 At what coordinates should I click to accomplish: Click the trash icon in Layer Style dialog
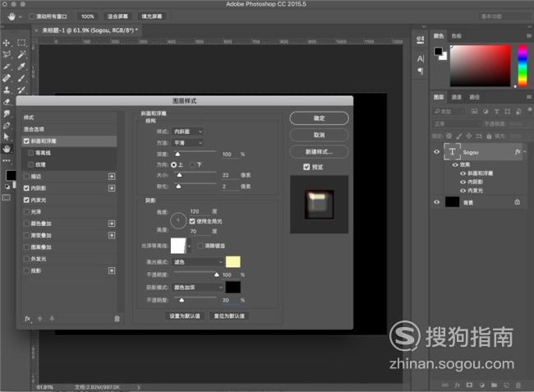(117, 319)
